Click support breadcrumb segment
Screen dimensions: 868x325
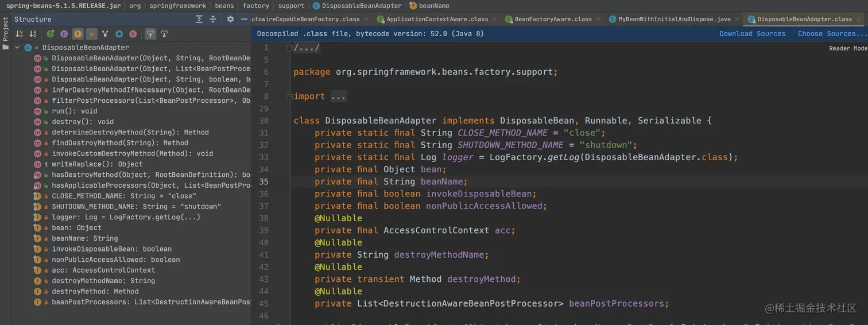[x=291, y=6]
